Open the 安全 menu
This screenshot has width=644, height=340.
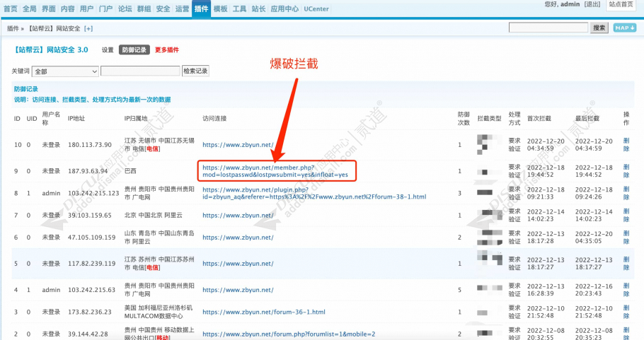163,8
